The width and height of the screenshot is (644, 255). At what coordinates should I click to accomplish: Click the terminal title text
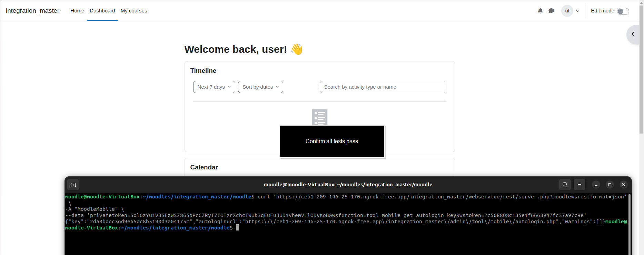[348, 185]
